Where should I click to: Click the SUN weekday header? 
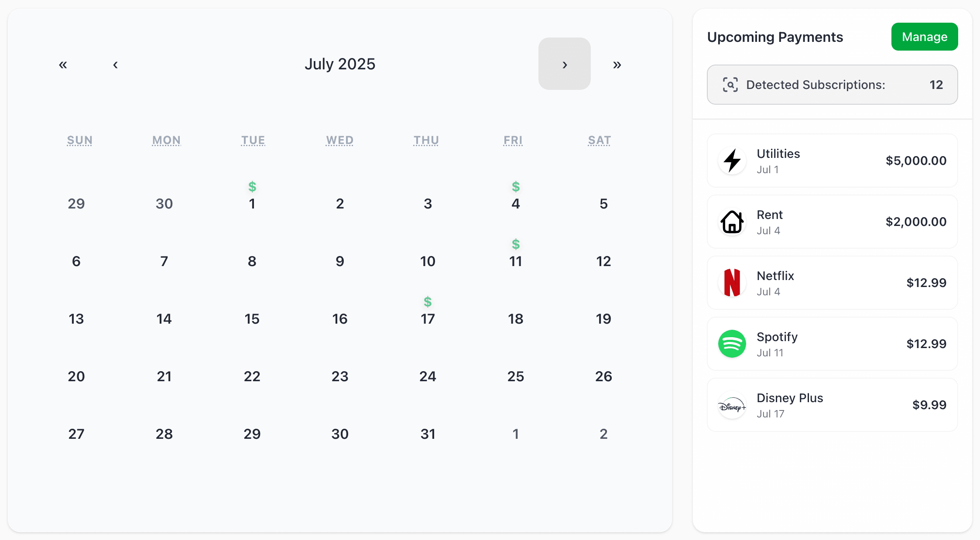[79, 140]
